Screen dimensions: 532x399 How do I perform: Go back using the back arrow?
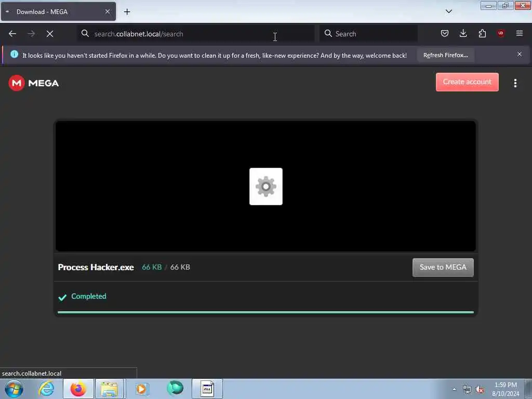(12, 34)
